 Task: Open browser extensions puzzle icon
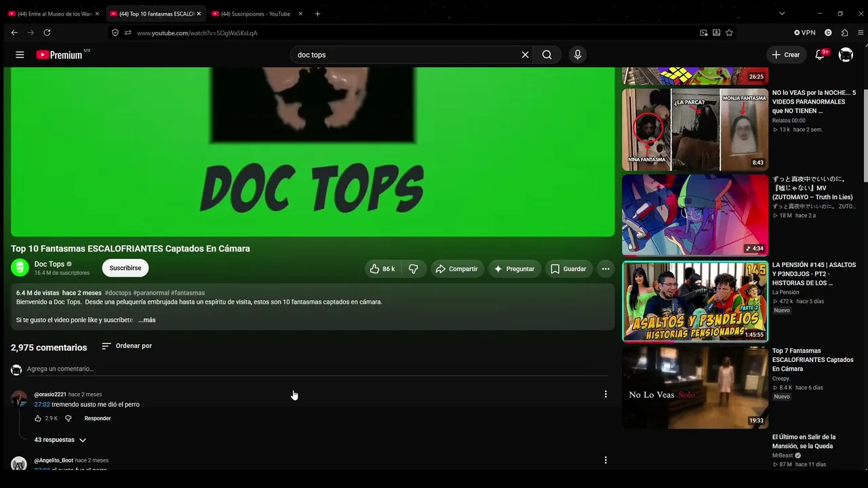coord(844,33)
